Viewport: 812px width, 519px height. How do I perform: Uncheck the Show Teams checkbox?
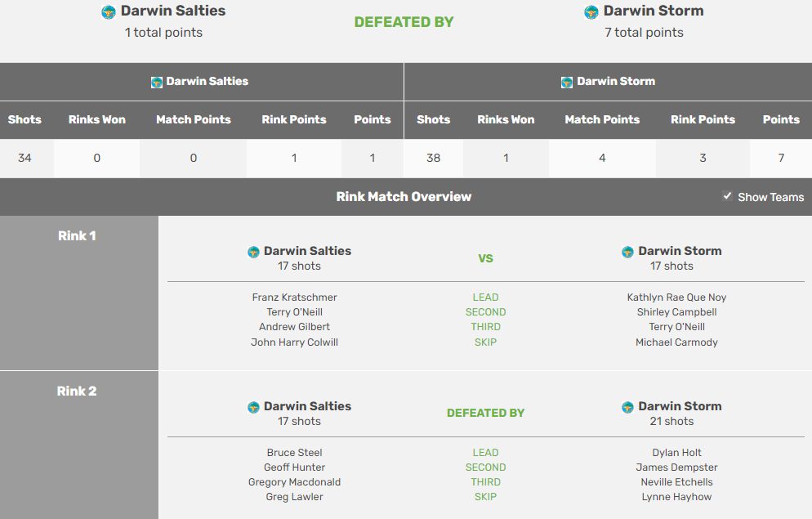tap(727, 196)
